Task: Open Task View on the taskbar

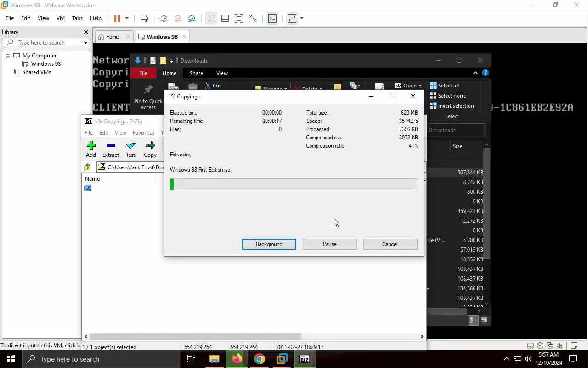Action: [x=191, y=359]
